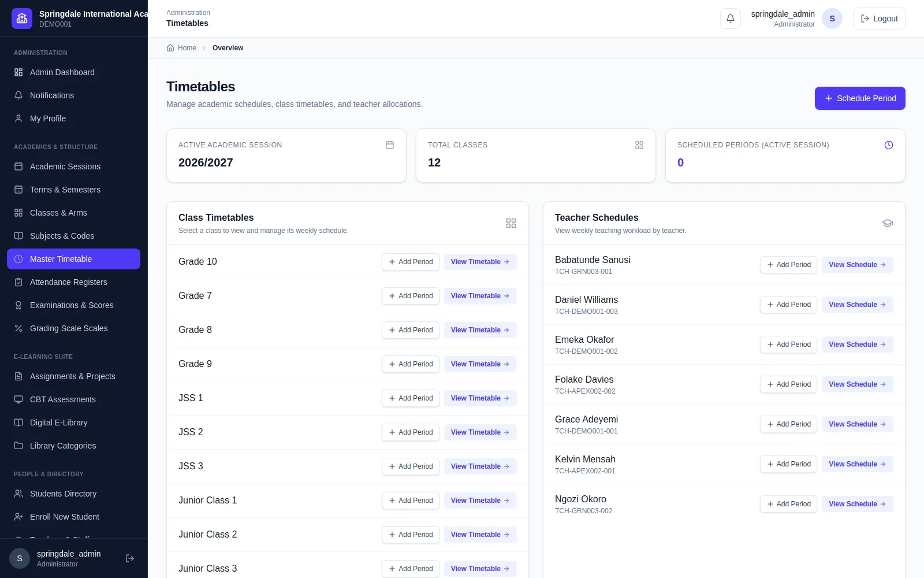Image resolution: width=924 pixels, height=578 pixels.
Task: Open Students Directory
Action: (x=73, y=494)
